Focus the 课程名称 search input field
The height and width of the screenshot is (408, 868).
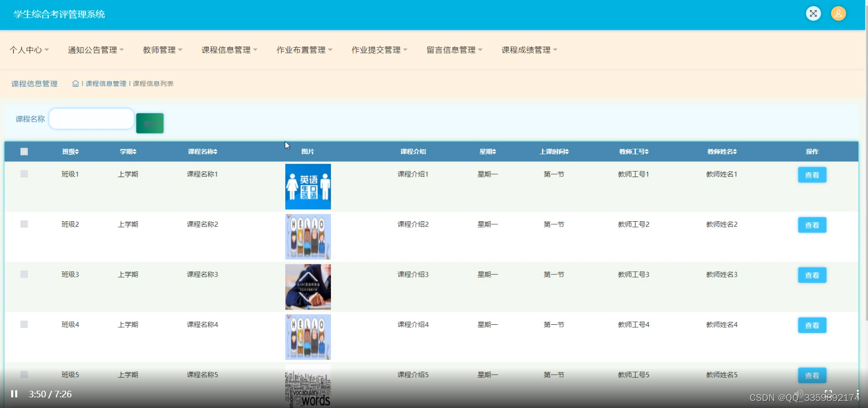point(91,119)
